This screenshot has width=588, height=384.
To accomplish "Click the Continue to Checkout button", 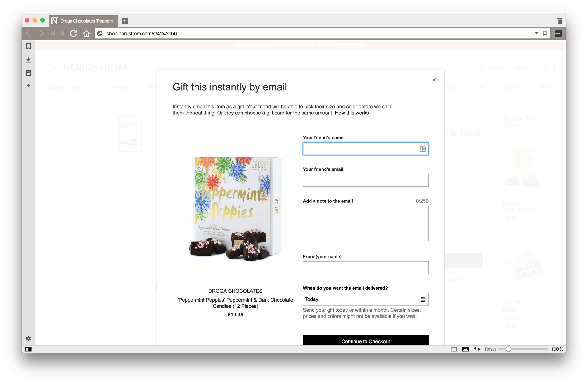I will point(366,341).
